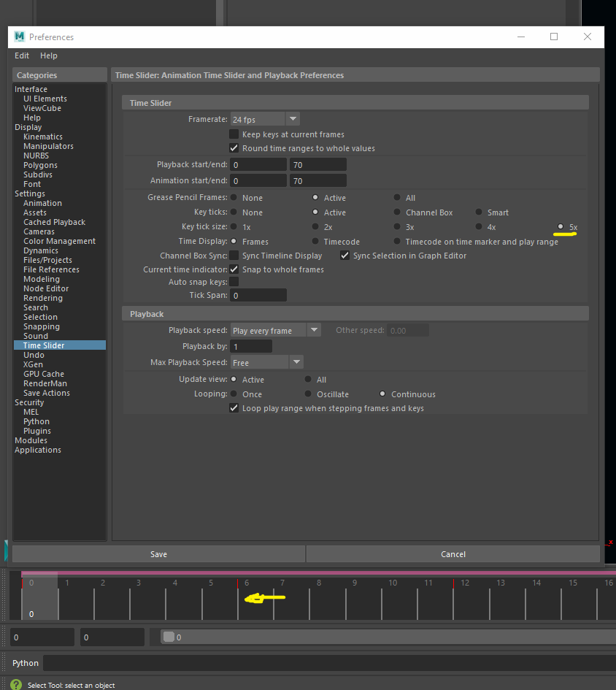Enable the Auto snap keys checkbox
616x690 pixels.
point(234,282)
